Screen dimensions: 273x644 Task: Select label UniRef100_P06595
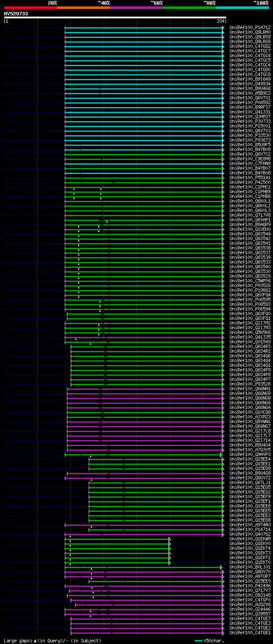pos(250,299)
